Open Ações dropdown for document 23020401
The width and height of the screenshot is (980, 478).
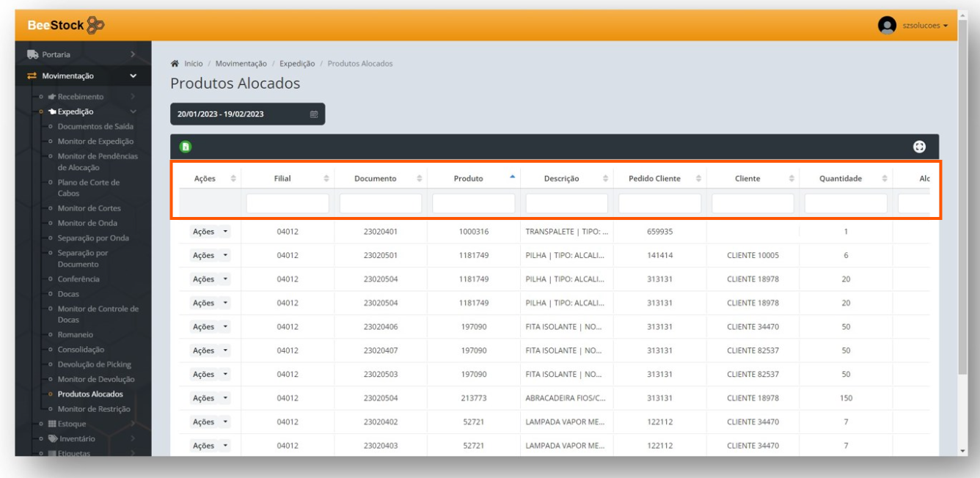(210, 232)
